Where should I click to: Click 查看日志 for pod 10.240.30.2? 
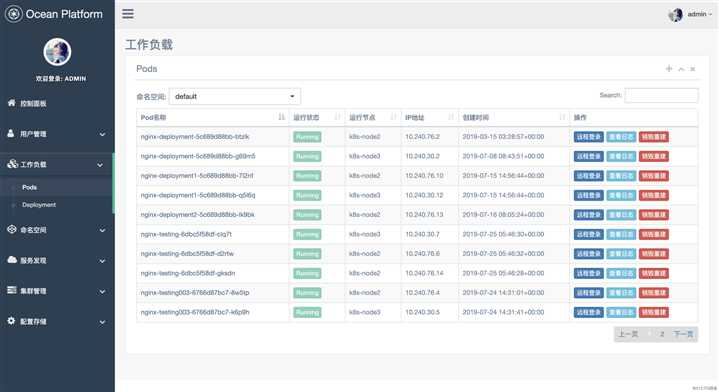point(621,156)
